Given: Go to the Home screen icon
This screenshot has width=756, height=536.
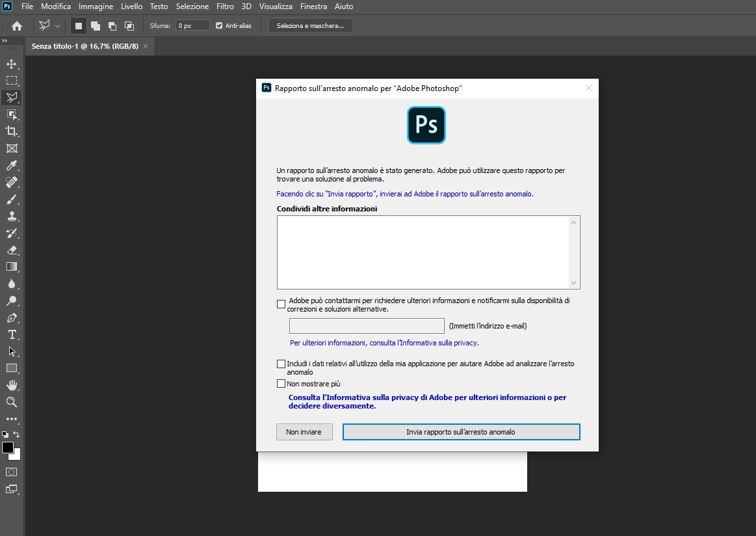Looking at the screenshot, I should (x=17, y=26).
